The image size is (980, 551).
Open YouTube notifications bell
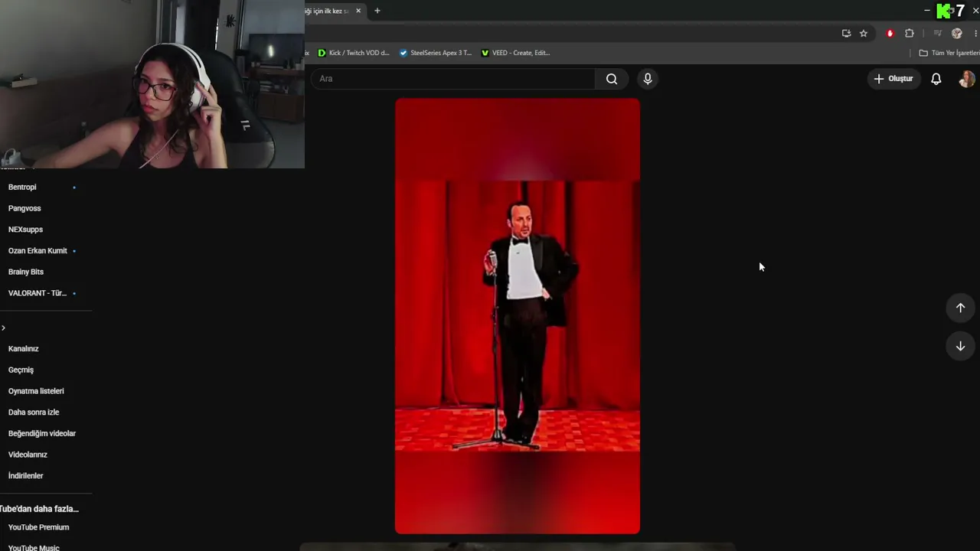pos(936,79)
